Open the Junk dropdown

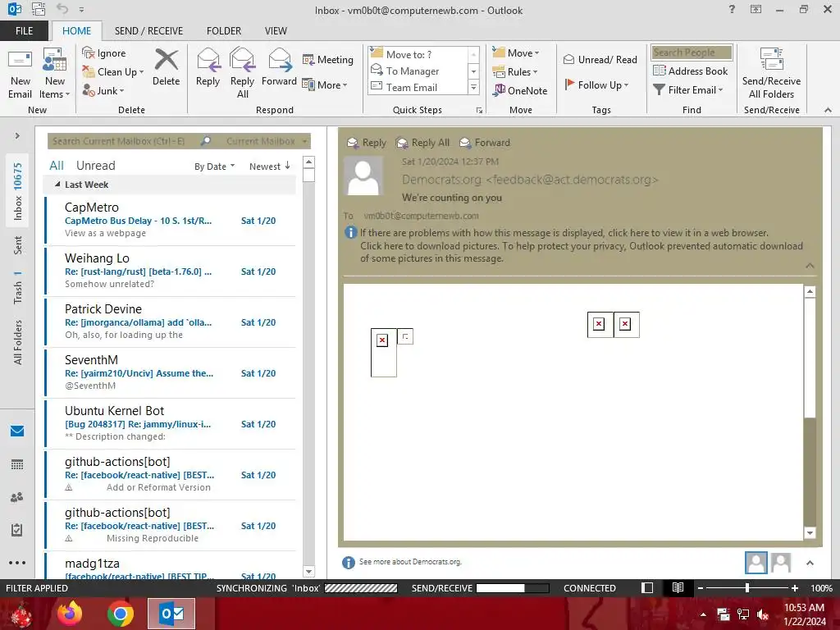click(103, 90)
